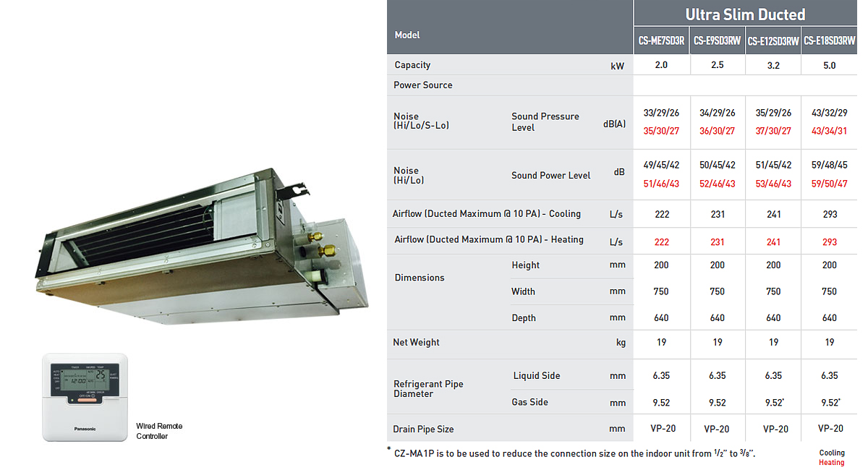Viewport: 868px width, 470px height.
Task: Click the remote's LCD display screen
Action: pos(83,380)
